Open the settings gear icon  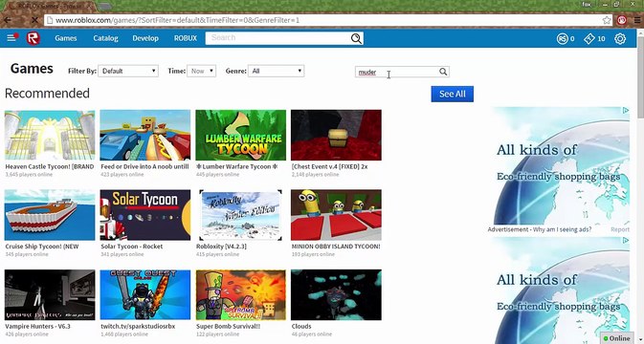[620, 39]
